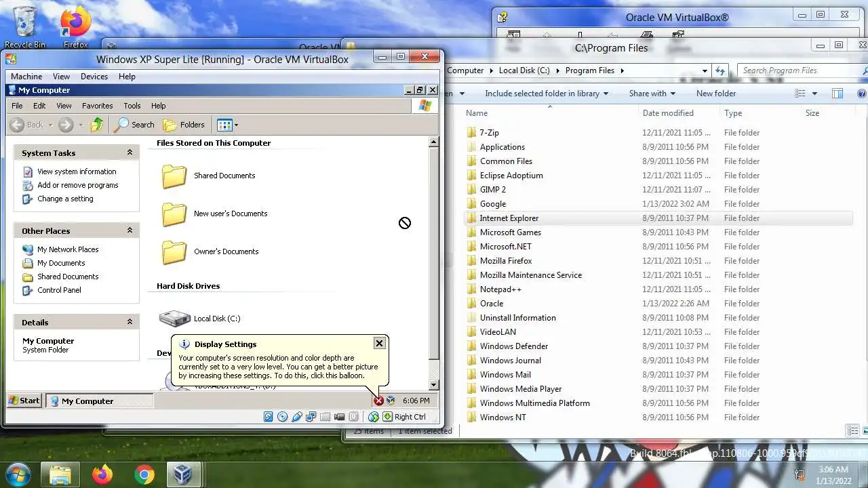Click the Date modified column header
The width and height of the screenshot is (868, 488).
[x=668, y=113]
